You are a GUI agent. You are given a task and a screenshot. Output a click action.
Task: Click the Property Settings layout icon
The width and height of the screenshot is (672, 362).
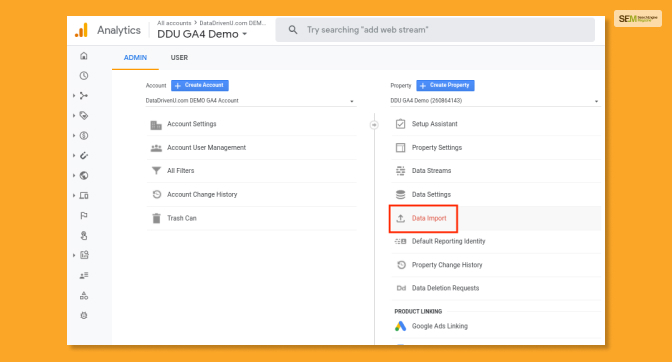[x=400, y=148]
